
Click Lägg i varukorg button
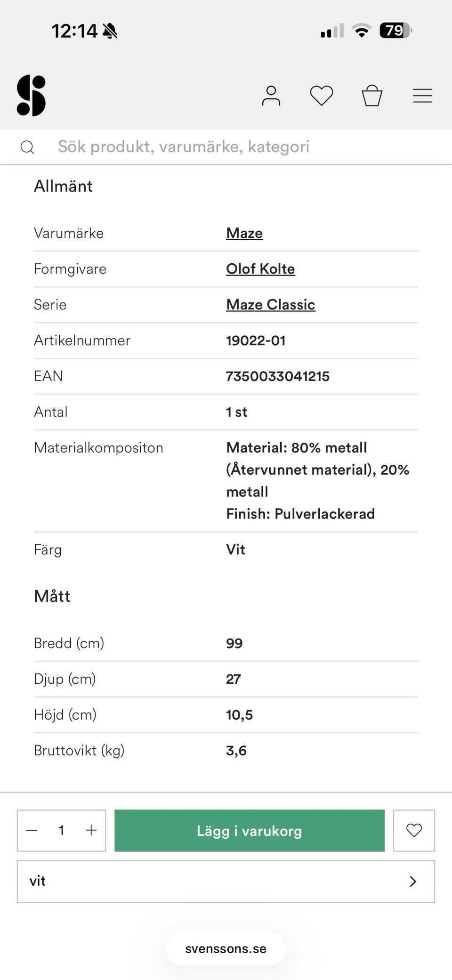point(250,831)
